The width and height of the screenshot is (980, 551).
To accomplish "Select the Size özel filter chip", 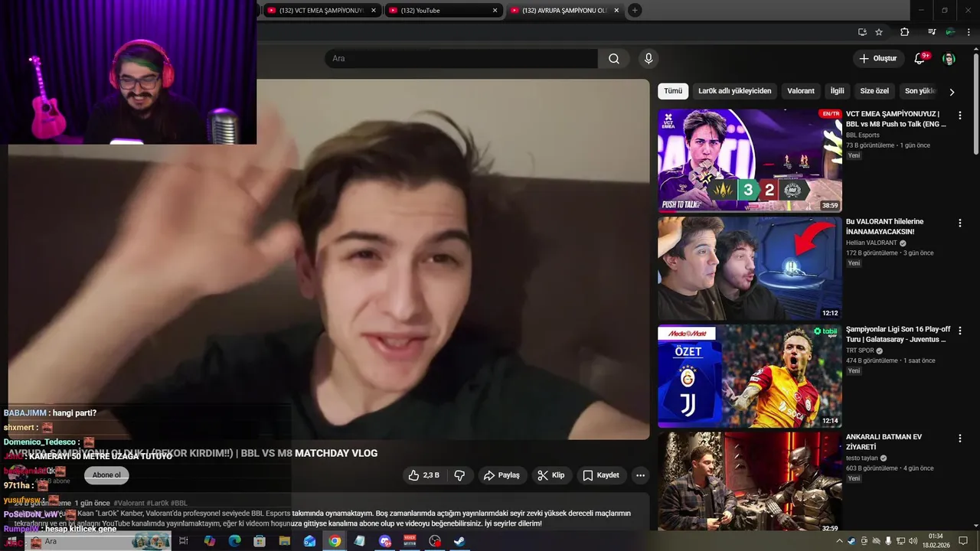I will point(874,91).
